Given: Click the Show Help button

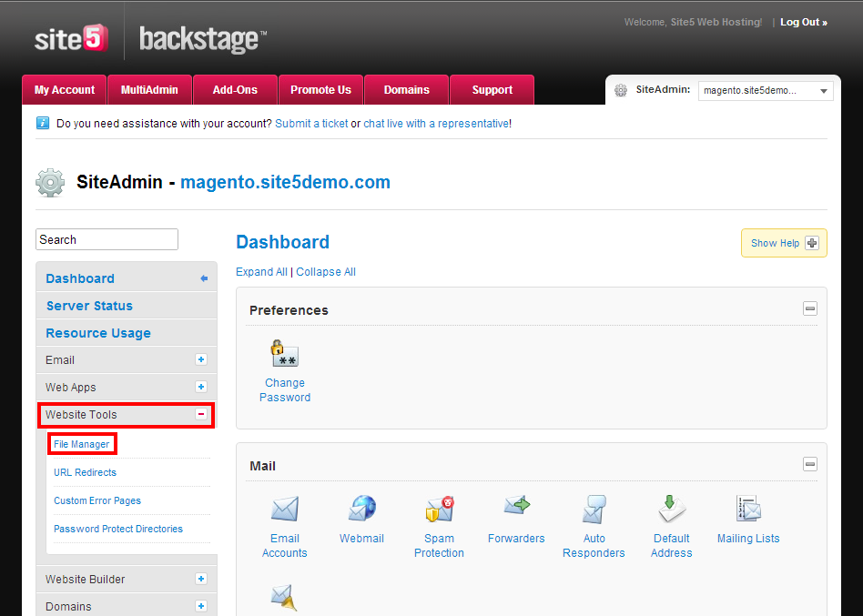Looking at the screenshot, I should [x=784, y=243].
